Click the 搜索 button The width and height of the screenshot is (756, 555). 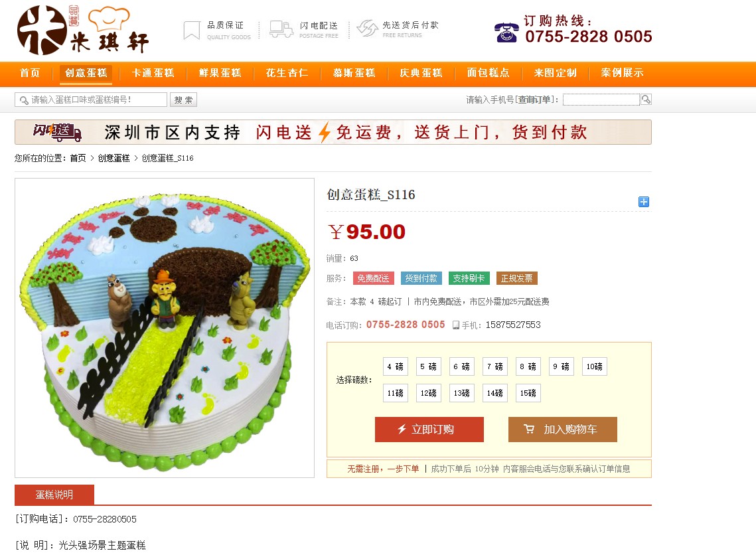coord(184,100)
